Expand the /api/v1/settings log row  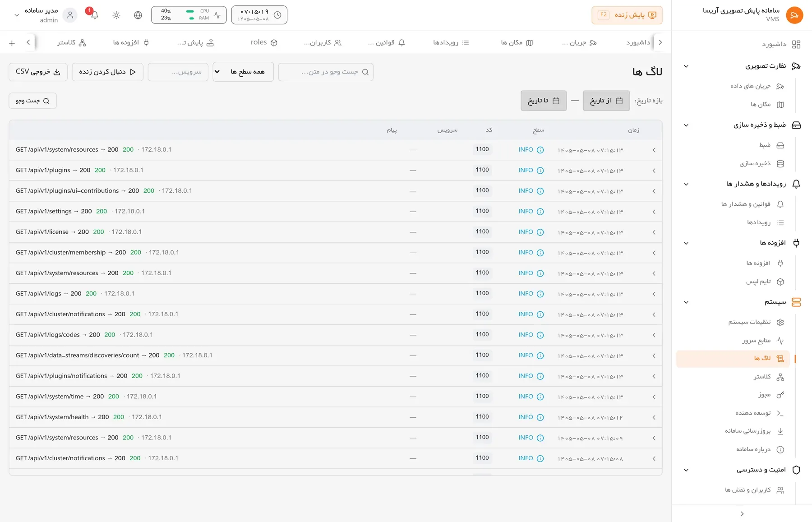pos(654,212)
